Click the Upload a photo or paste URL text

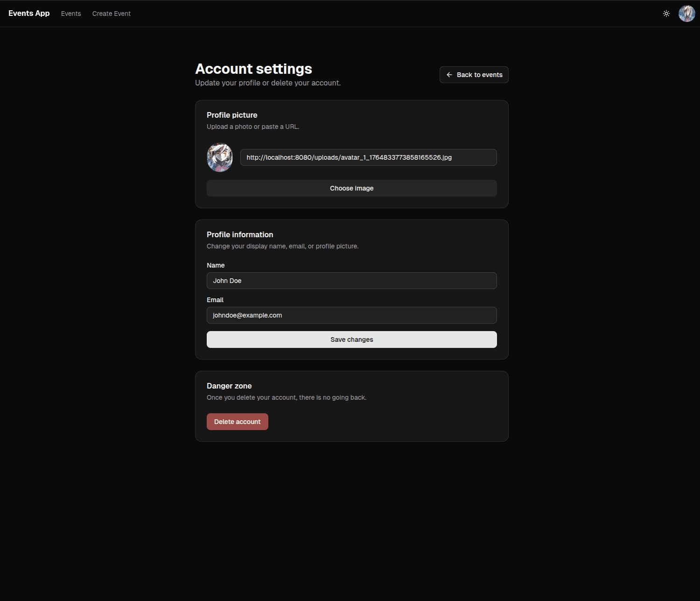pyautogui.click(x=252, y=127)
